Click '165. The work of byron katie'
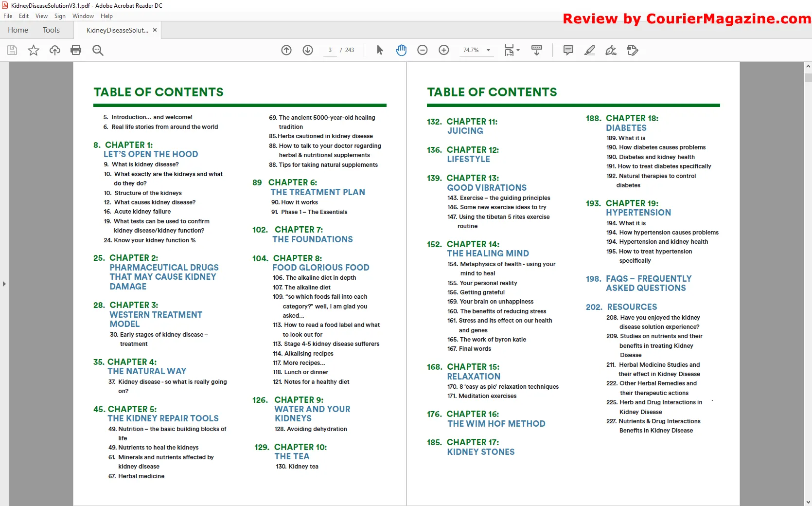Image resolution: width=812 pixels, height=506 pixels. click(x=487, y=340)
